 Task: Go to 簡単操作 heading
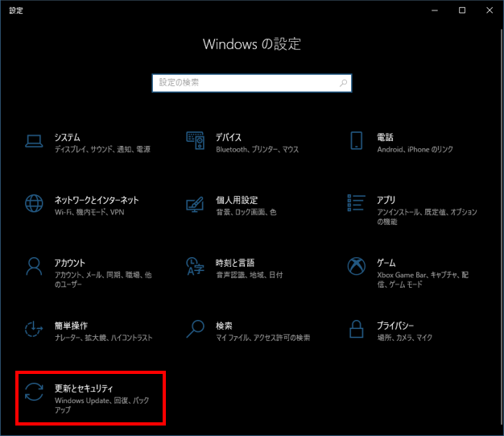[71, 326]
